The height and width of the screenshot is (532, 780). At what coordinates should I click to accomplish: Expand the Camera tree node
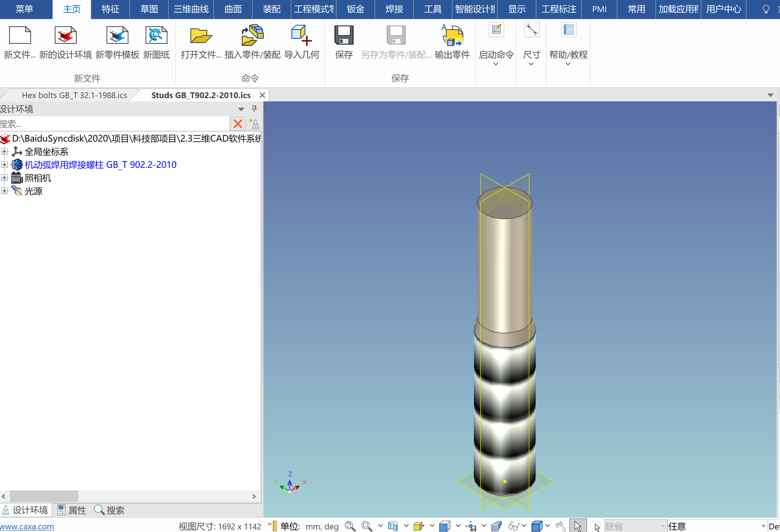coord(4,178)
